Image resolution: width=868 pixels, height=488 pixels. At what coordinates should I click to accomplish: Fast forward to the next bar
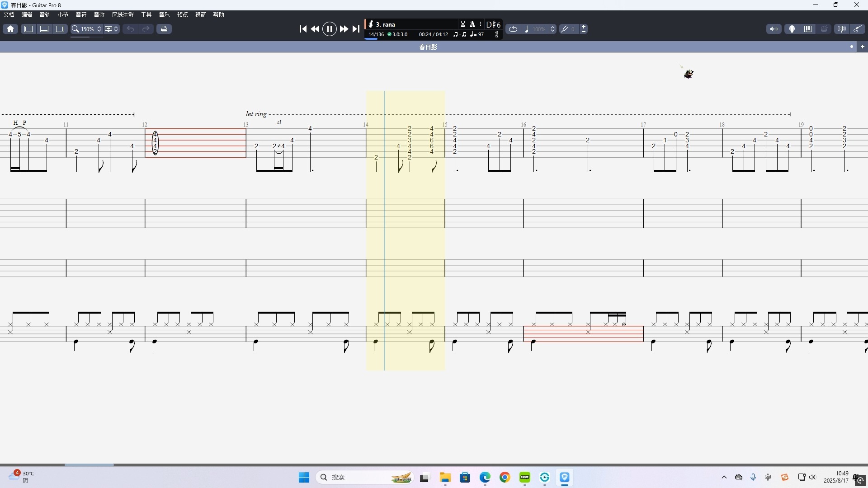coord(344,29)
